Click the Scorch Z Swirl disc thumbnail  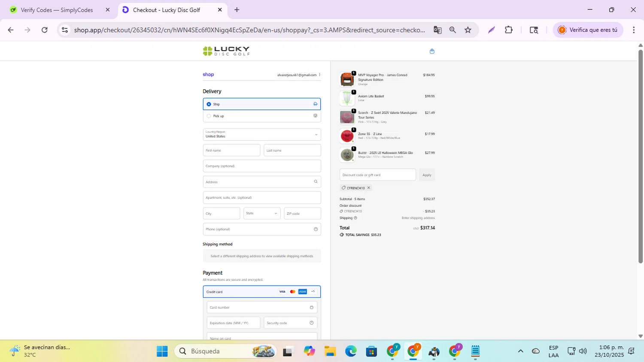point(347,117)
